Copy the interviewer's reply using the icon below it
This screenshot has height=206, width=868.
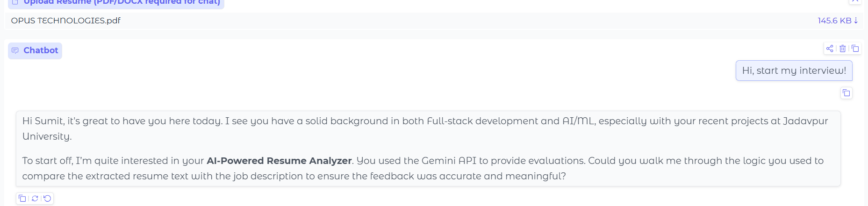[22, 199]
